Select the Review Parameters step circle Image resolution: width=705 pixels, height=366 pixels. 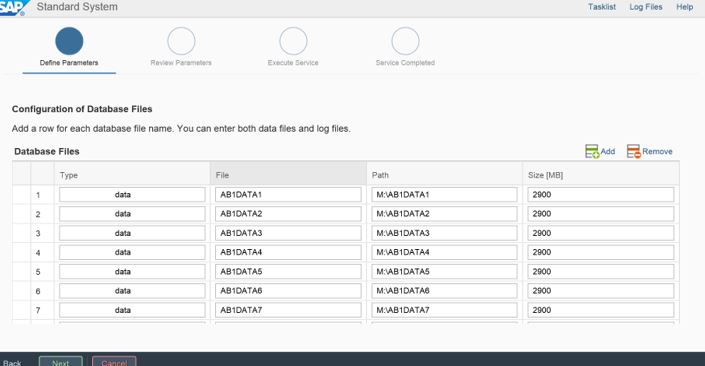pos(181,41)
